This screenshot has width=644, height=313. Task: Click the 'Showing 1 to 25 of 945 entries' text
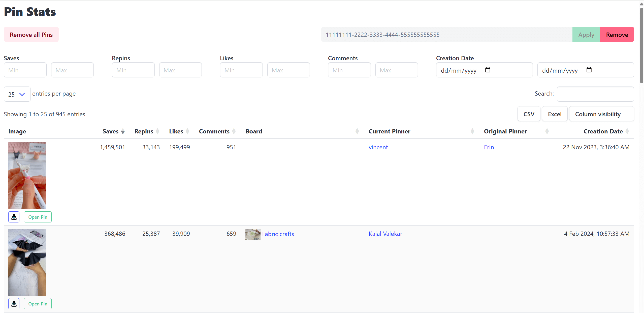pos(45,114)
